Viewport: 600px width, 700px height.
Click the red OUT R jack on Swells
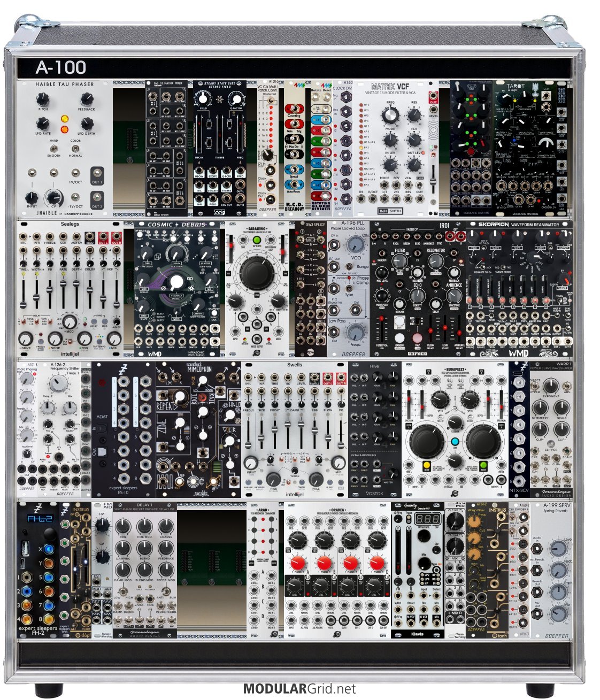click(341, 377)
